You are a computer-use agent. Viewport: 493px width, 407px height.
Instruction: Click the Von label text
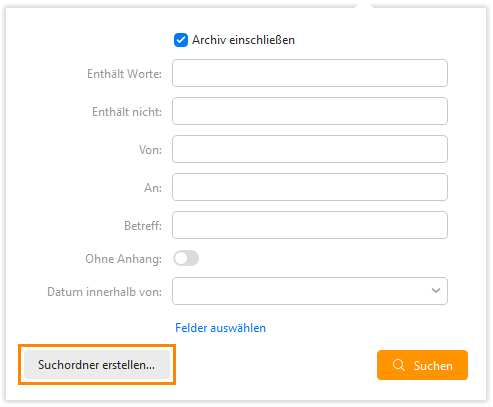(150, 150)
